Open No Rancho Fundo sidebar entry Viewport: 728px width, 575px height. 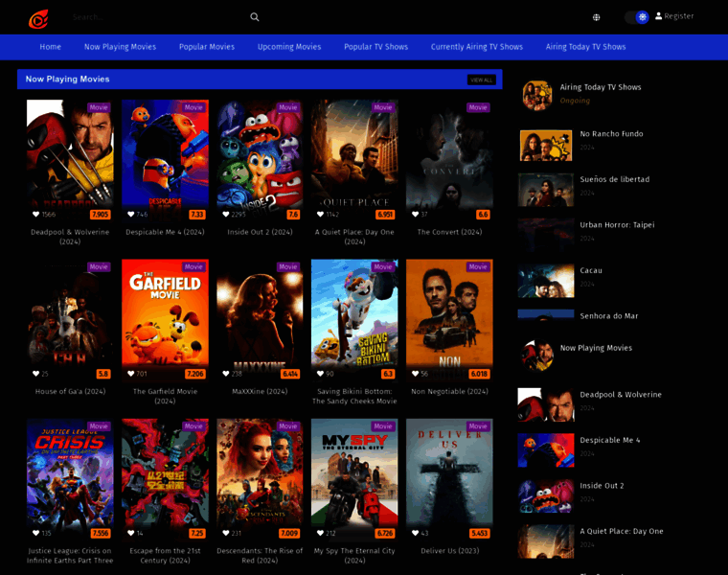(x=611, y=134)
